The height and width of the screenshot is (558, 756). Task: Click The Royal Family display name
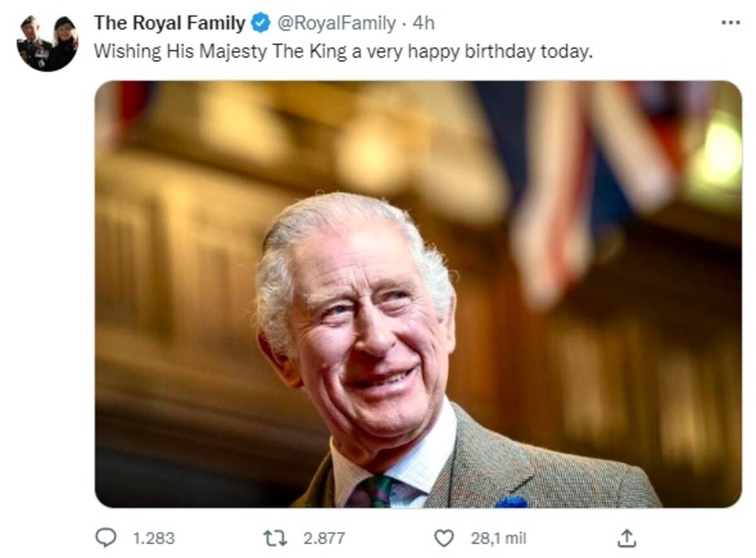tap(169, 24)
